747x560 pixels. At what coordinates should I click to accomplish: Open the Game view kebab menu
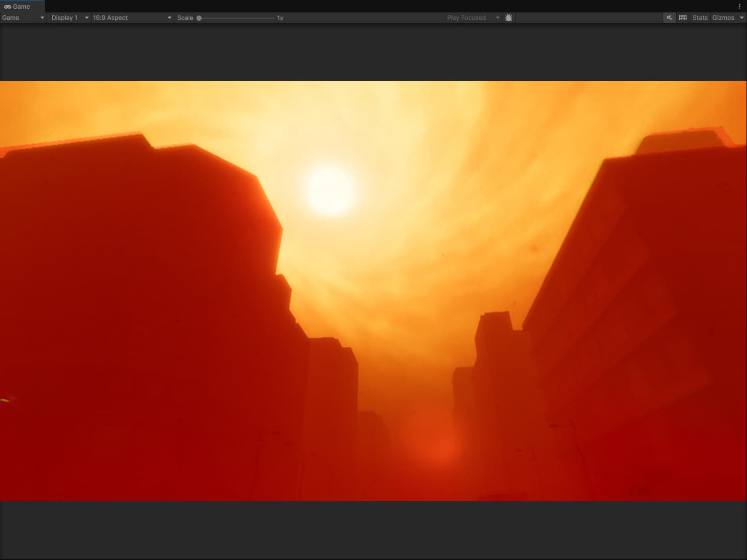click(x=739, y=6)
